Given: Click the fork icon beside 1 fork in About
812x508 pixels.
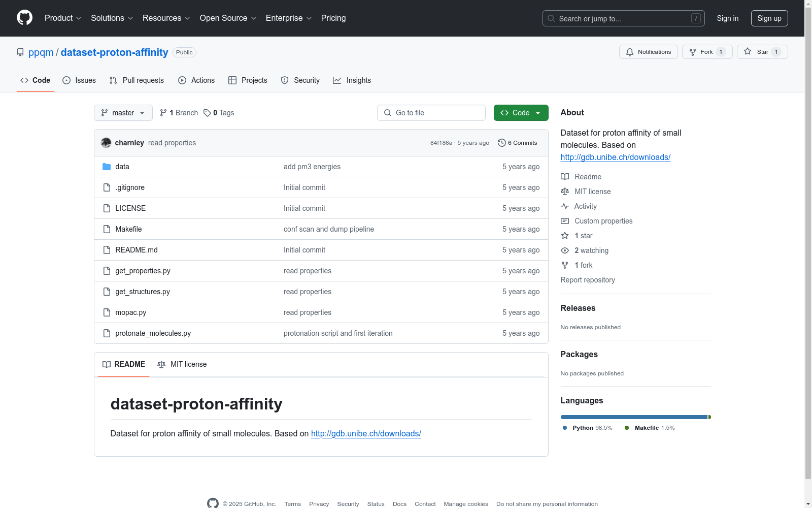Looking at the screenshot, I should pyautogui.click(x=565, y=265).
